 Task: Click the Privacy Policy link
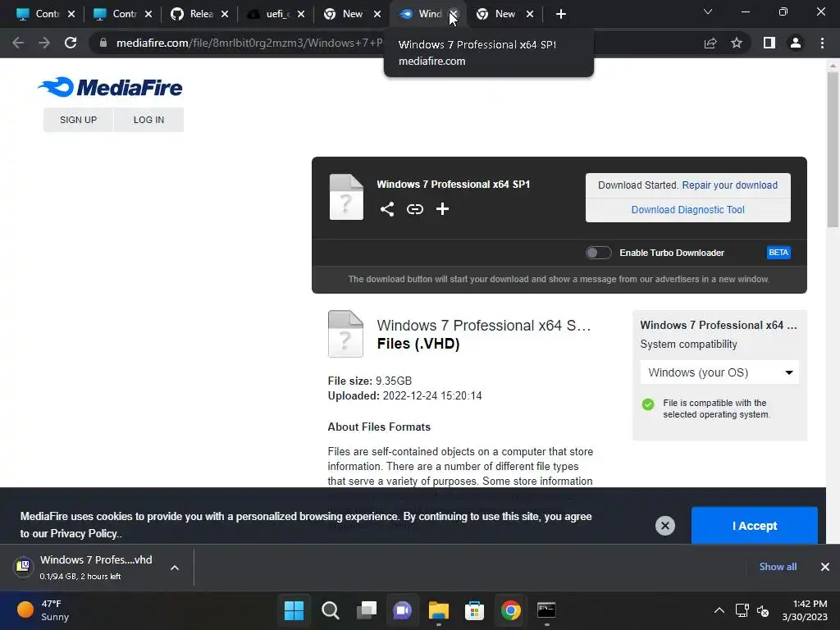pyautogui.click(x=84, y=533)
